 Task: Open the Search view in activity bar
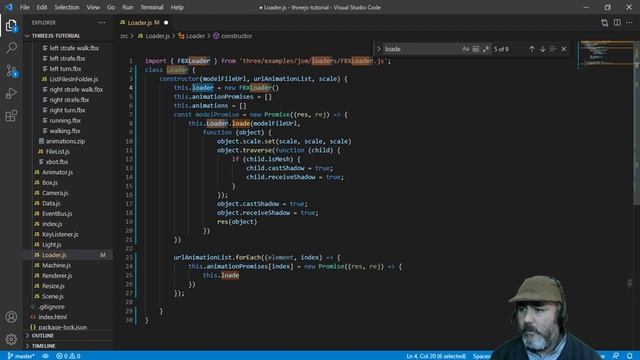click(x=11, y=48)
